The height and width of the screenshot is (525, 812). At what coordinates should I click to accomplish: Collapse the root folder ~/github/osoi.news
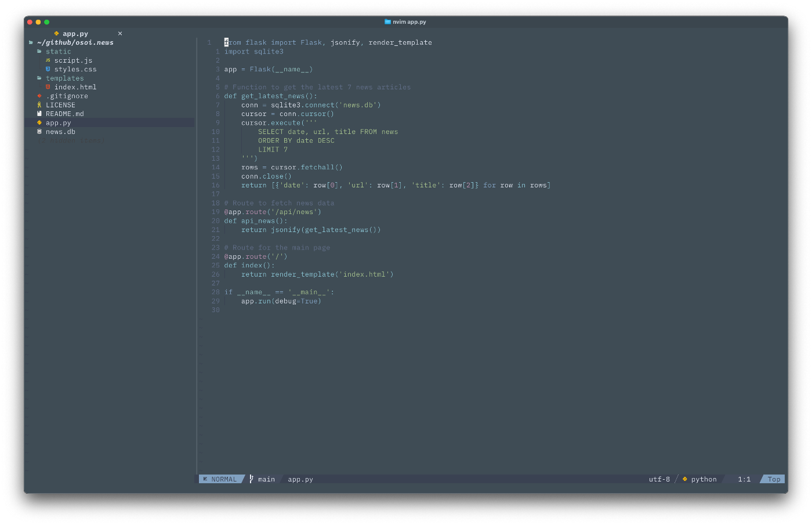coord(75,42)
